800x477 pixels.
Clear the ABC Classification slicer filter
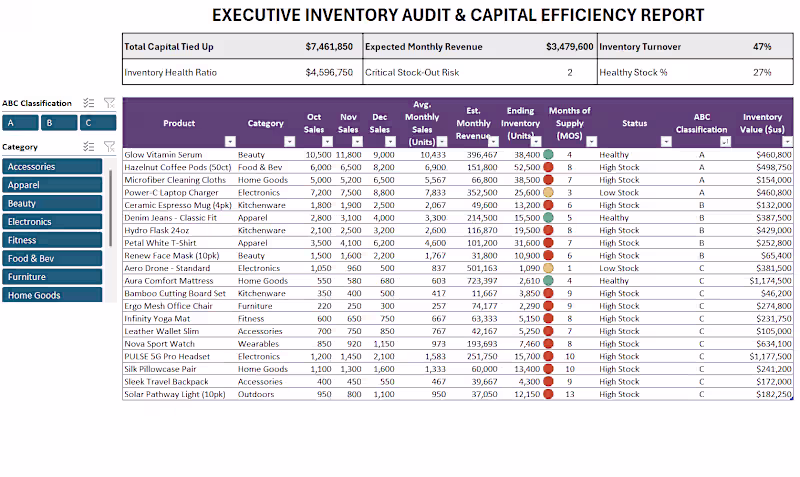[x=109, y=102]
